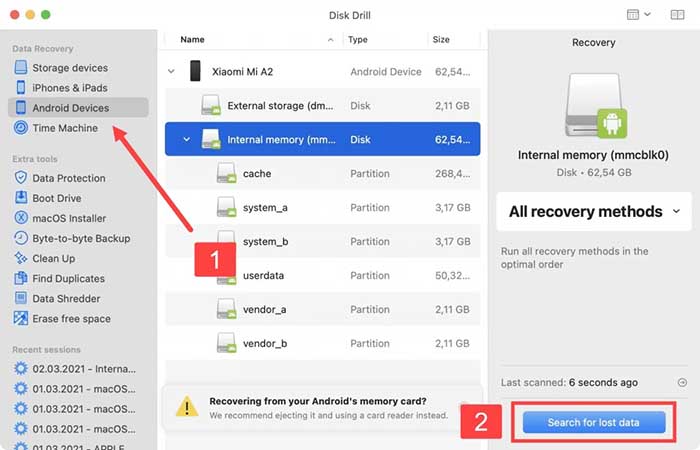Click the system_a partition icon

pos(226,207)
